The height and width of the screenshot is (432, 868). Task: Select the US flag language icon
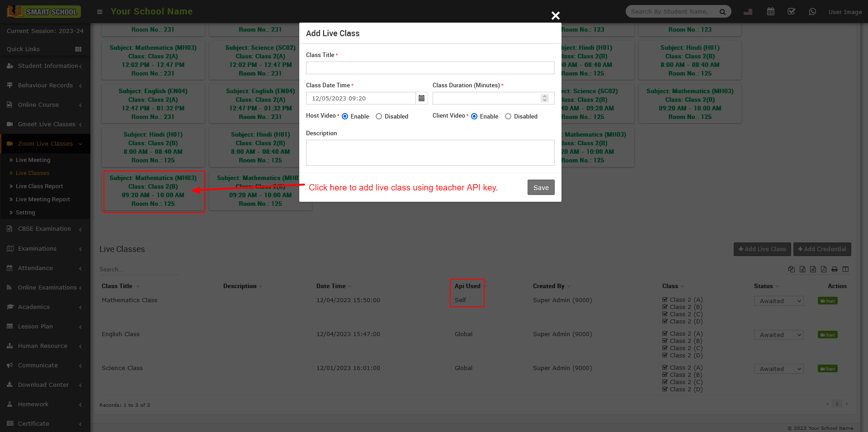coord(748,12)
